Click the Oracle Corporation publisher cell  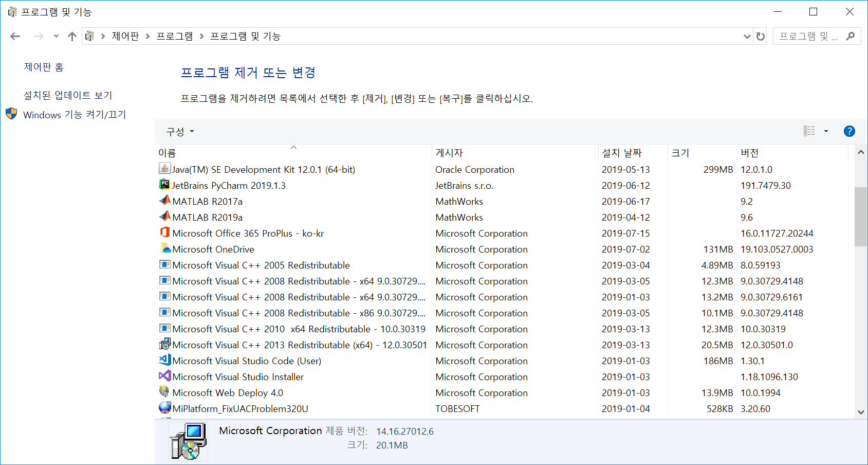pyautogui.click(x=474, y=169)
